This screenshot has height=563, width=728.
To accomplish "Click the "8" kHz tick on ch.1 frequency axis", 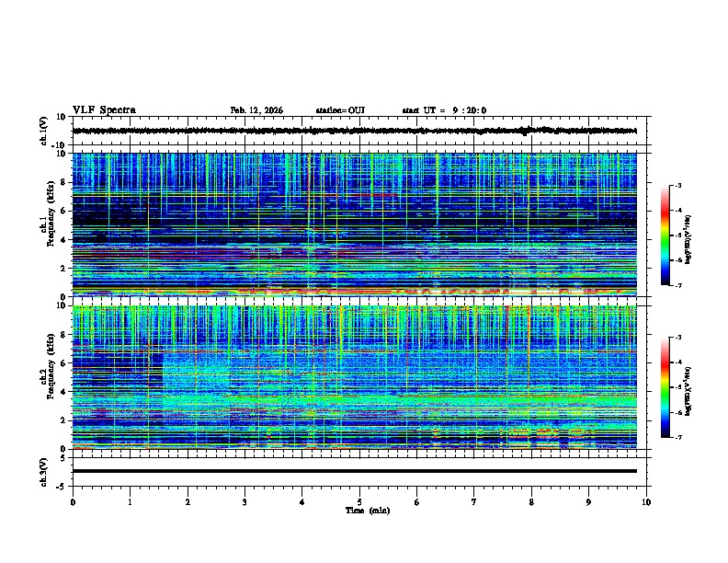I will click(63, 182).
